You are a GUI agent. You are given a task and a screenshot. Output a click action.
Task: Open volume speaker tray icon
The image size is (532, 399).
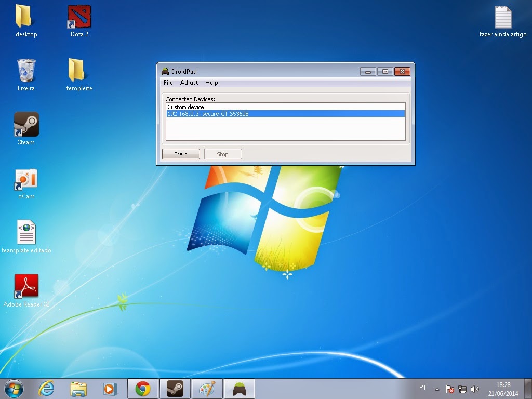click(x=475, y=389)
